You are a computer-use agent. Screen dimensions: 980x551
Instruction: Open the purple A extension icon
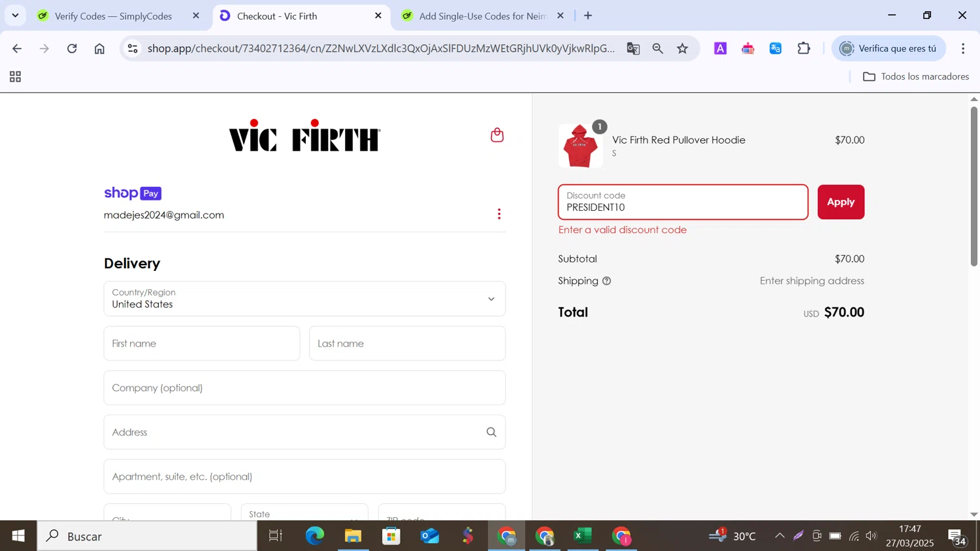tap(721, 48)
